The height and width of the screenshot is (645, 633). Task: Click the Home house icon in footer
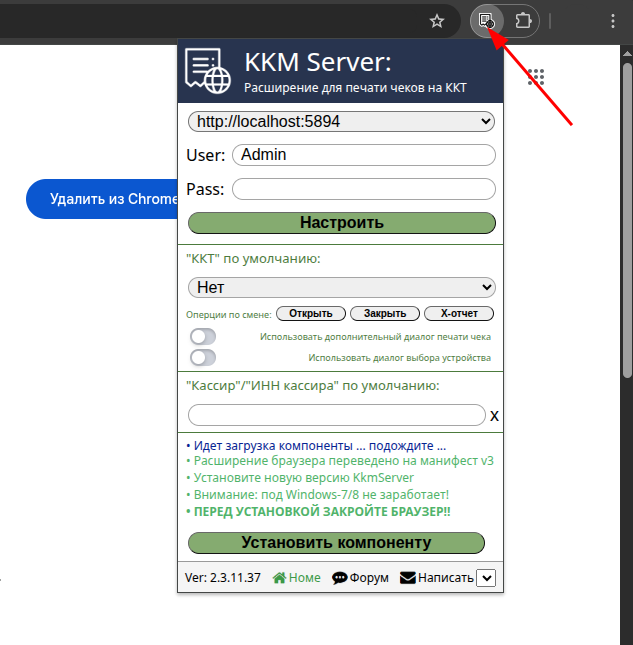point(279,578)
